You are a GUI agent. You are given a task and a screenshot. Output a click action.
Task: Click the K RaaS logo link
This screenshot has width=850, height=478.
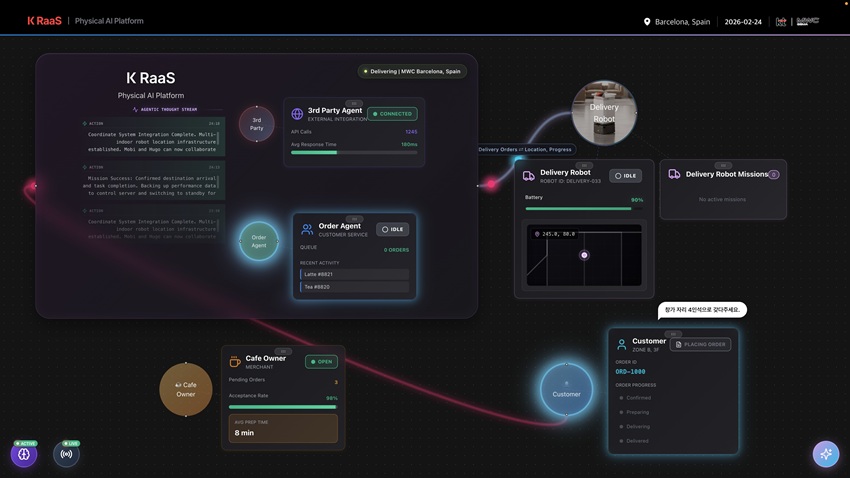tap(44, 21)
